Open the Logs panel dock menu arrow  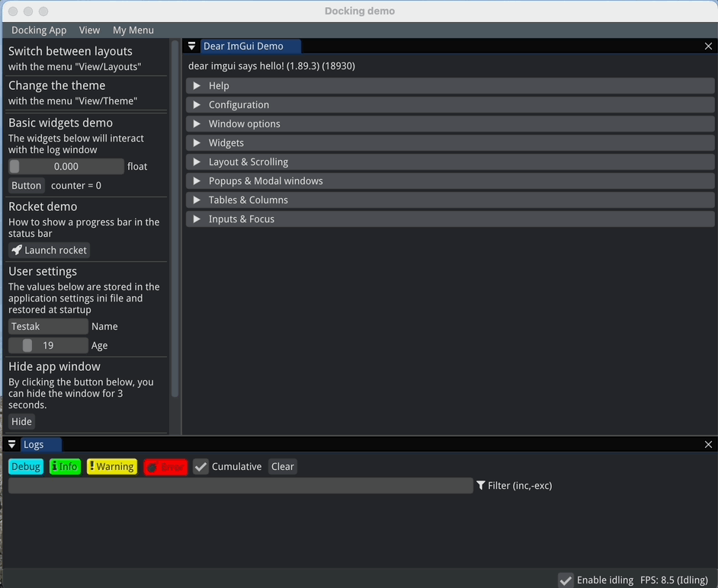(12, 444)
